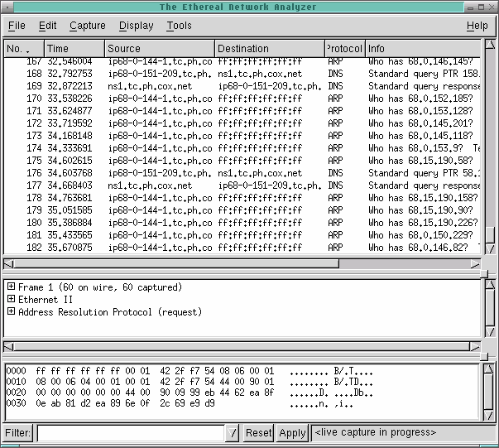Select packet 181 Who has 68.0.150.229

242,235
